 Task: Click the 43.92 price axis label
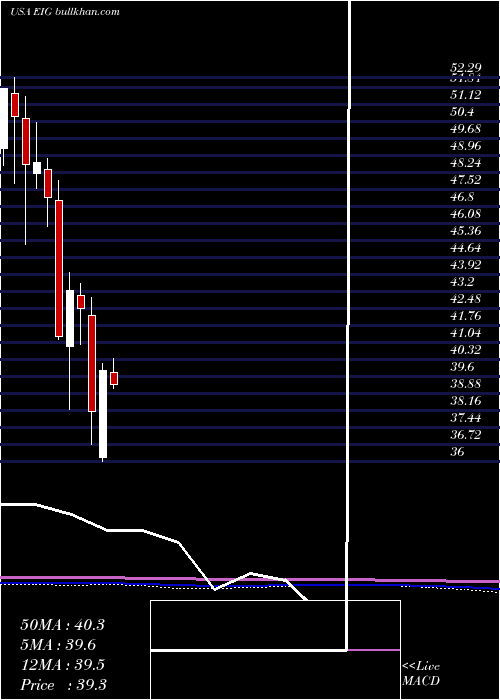(x=466, y=265)
